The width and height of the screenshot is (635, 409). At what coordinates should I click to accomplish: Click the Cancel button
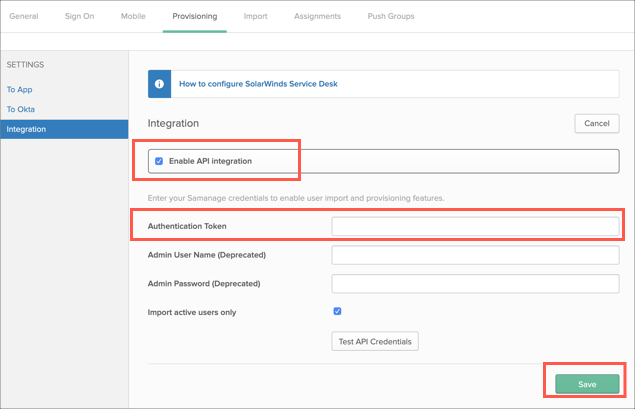pos(596,123)
